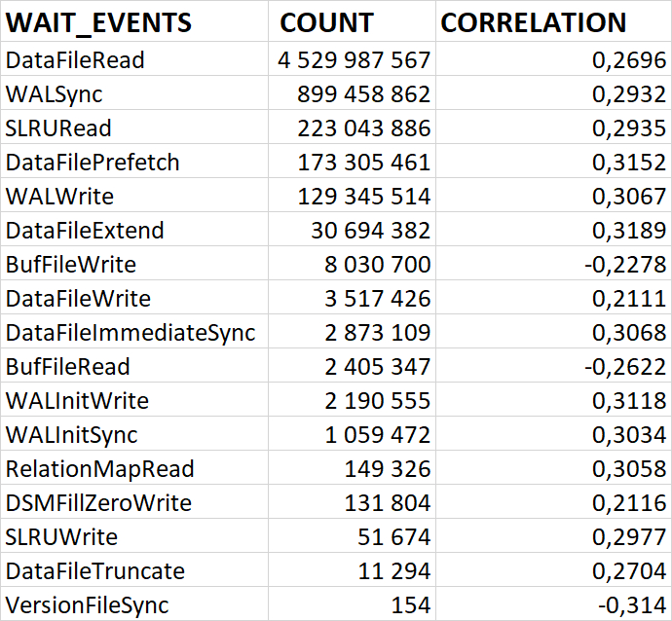This screenshot has width=672, height=621.
Task: Select the WALInitSync correlation 0,3034
Action: 629,435
